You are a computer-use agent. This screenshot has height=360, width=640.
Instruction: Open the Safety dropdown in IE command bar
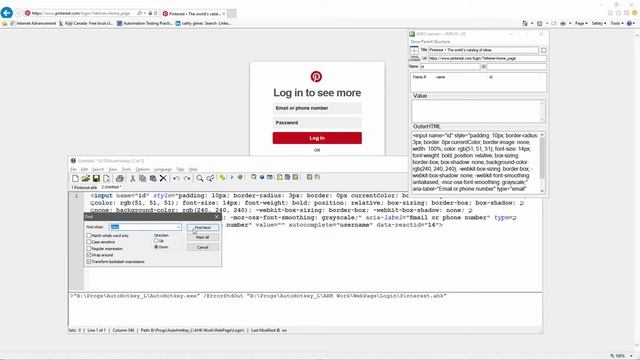(x=599, y=23)
